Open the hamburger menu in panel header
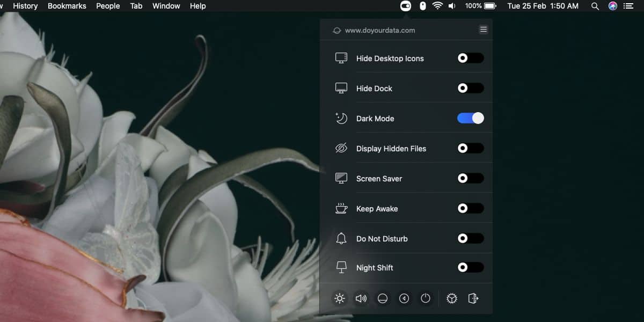Screen dimensions: 644x322 (x=484, y=30)
